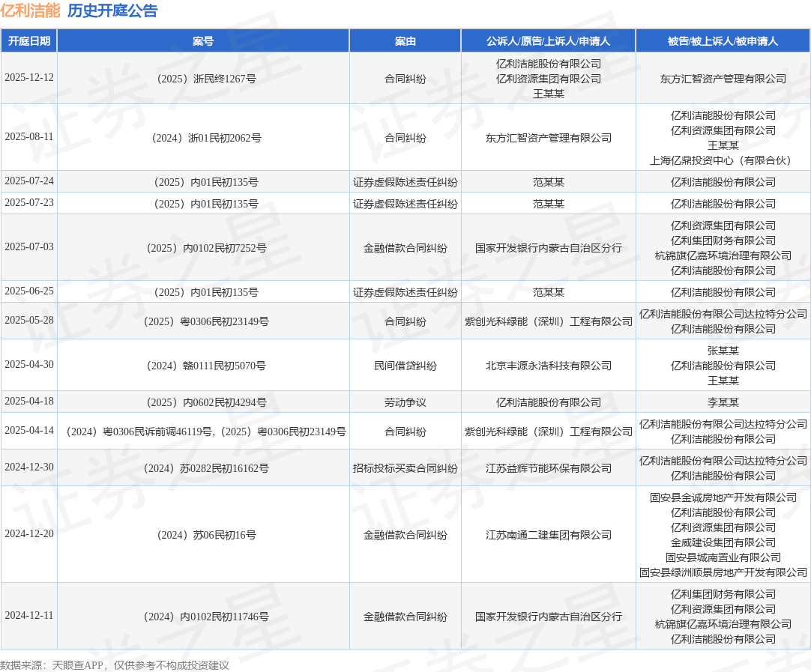Click 紫创光科绿能(深圳)工程有限公司 in the 2025-05-28 row
The width and height of the screenshot is (811, 672).
[548, 321]
